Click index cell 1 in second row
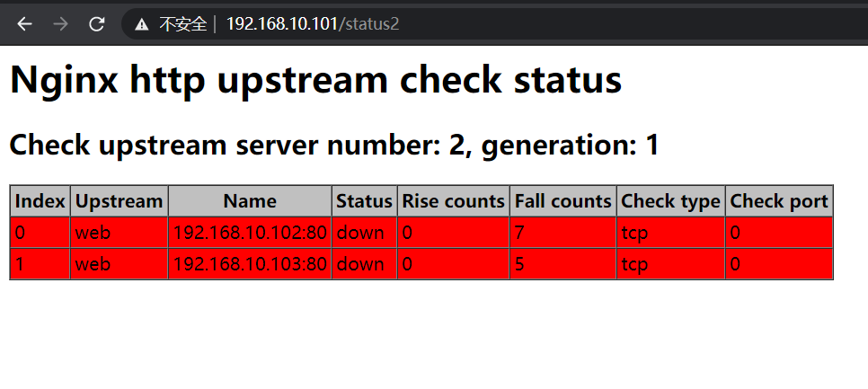The width and height of the screenshot is (868, 389). (x=40, y=264)
